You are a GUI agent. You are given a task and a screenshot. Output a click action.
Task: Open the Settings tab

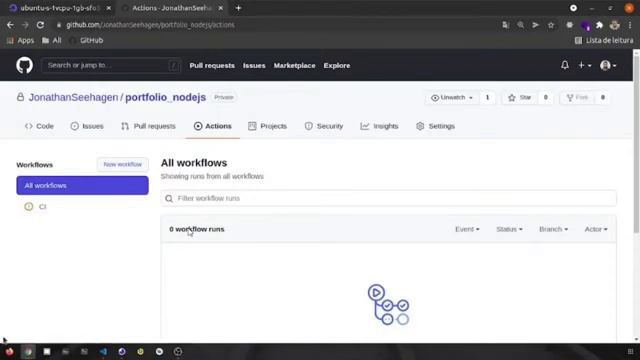[435, 126]
